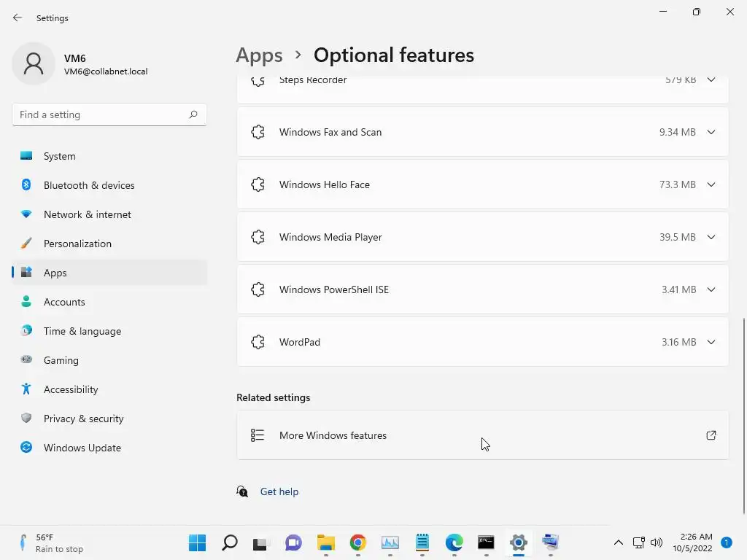Open Microsoft Edge from the taskbar

click(x=454, y=542)
